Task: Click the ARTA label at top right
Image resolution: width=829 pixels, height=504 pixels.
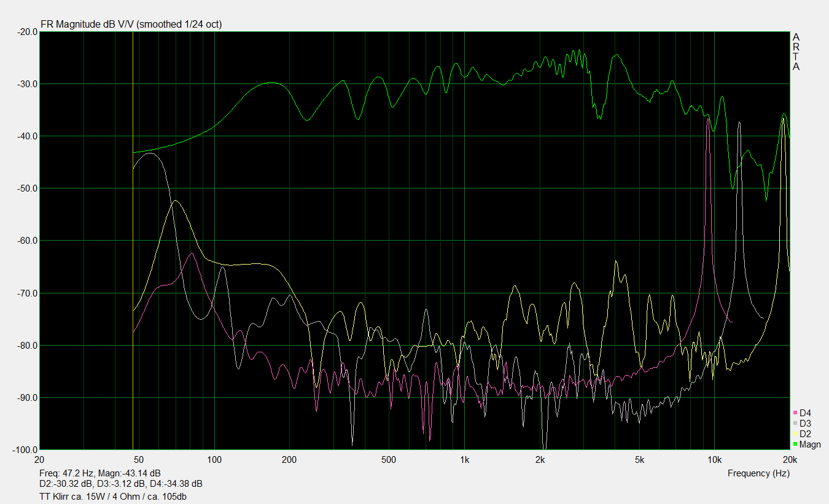Action: (796, 52)
